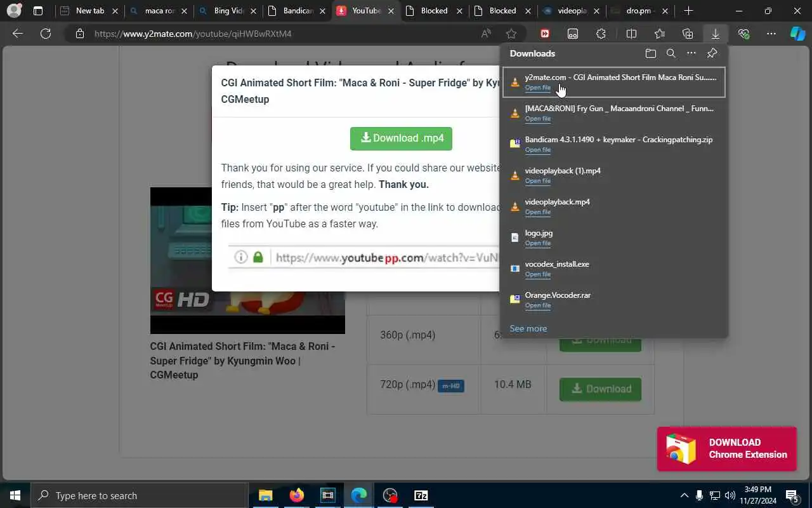Add page to favorites with star icon

click(511, 34)
